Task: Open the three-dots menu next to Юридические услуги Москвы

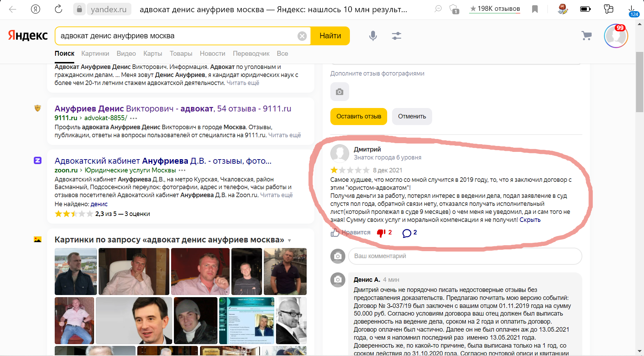Action: click(x=182, y=171)
